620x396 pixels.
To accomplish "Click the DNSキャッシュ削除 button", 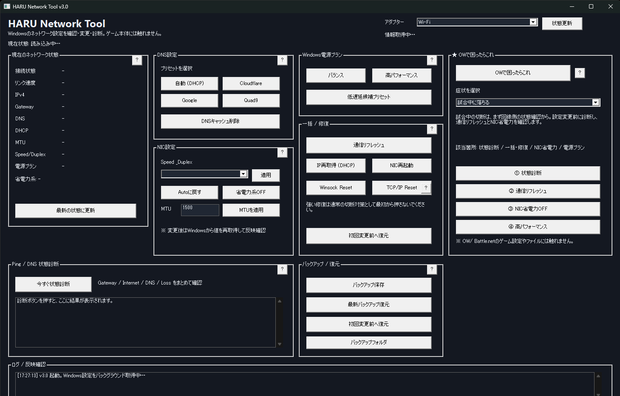I will 220,121.
